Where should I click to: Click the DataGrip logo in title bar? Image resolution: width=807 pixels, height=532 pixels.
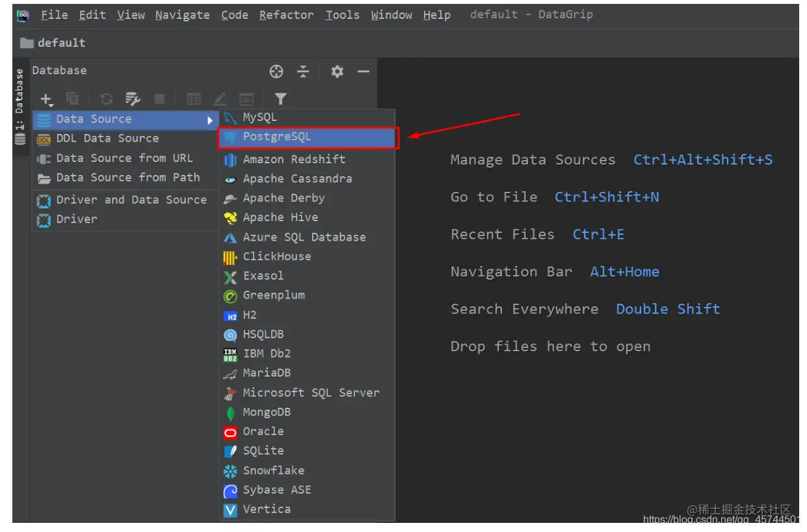point(22,15)
